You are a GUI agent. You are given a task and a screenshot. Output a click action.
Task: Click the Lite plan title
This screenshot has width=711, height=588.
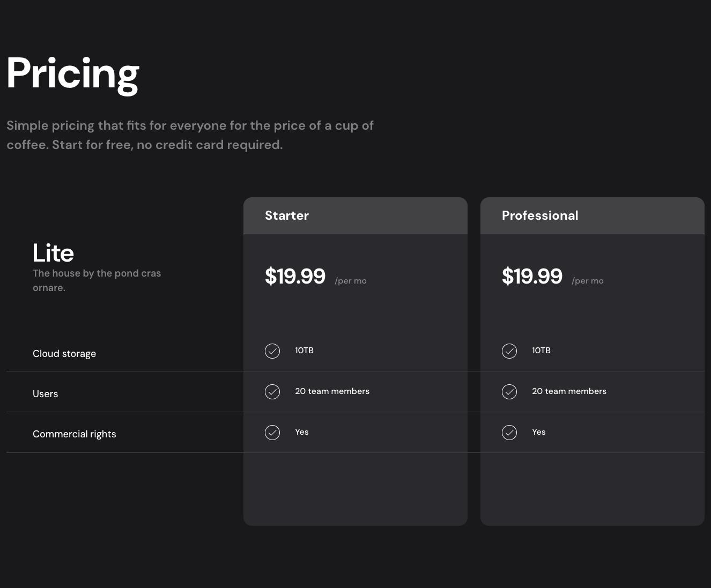point(53,252)
